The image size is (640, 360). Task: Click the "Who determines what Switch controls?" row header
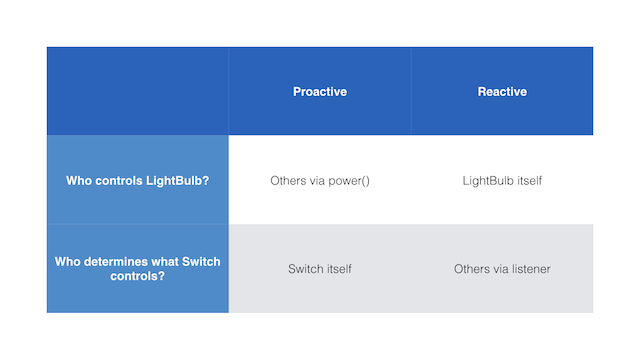point(138,269)
